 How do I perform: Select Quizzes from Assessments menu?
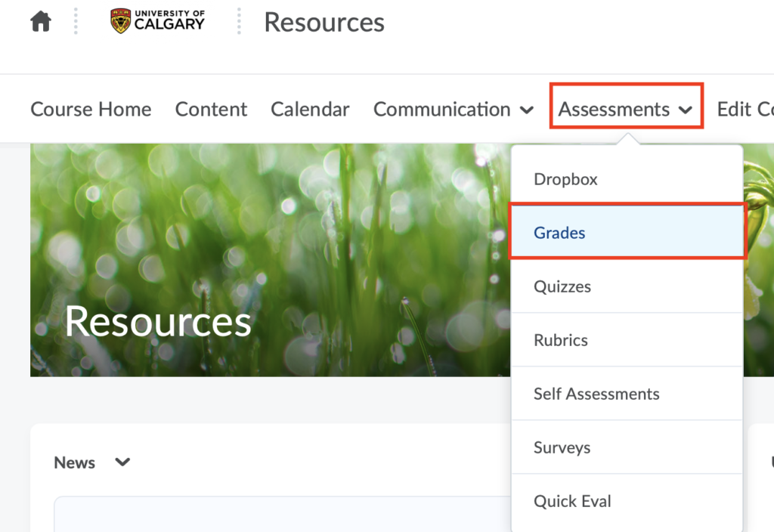pyautogui.click(x=627, y=286)
